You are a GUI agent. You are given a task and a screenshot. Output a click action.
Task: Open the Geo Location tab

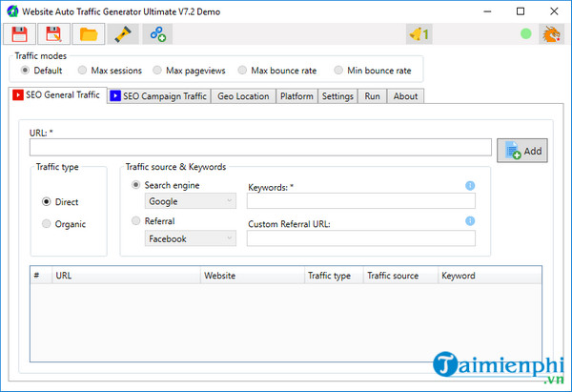244,96
